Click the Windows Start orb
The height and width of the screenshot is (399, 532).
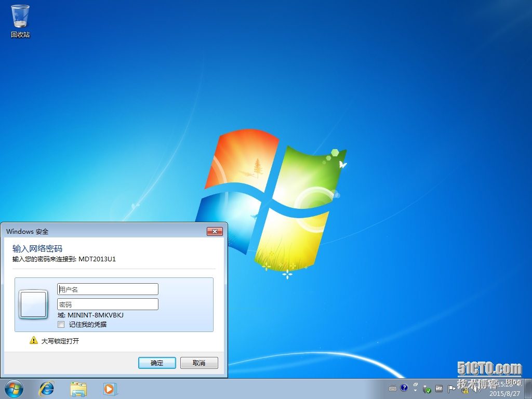14,389
